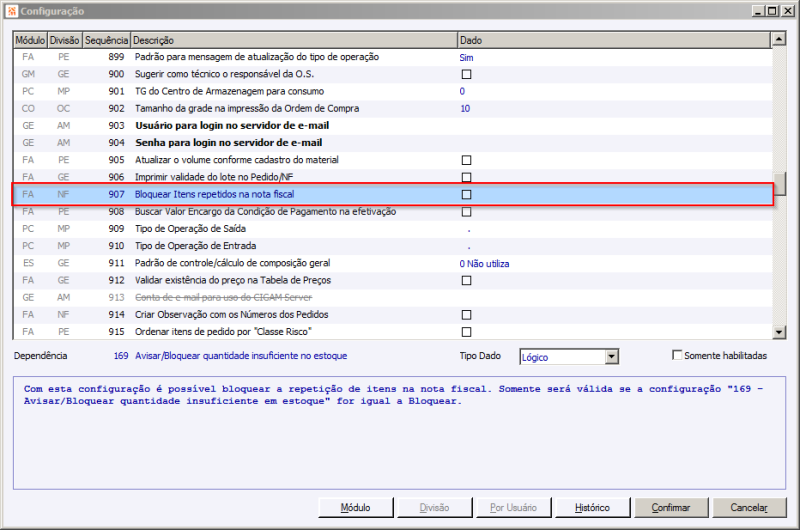Click the vertical scrollbar thumb

point(779,184)
